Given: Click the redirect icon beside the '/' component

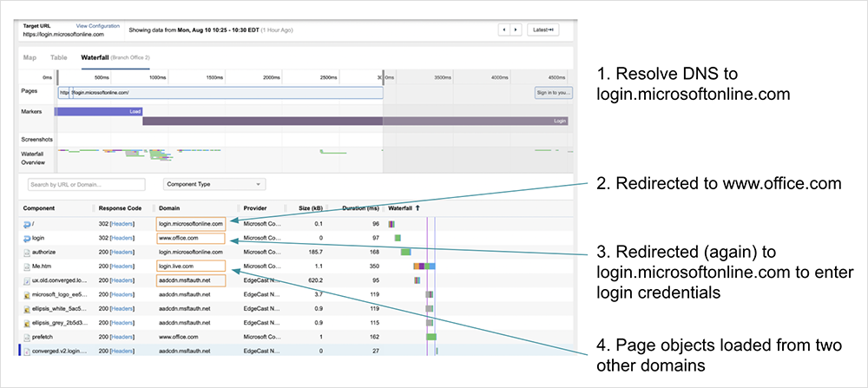Looking at the screenshot, I should [x=25, y=223].
